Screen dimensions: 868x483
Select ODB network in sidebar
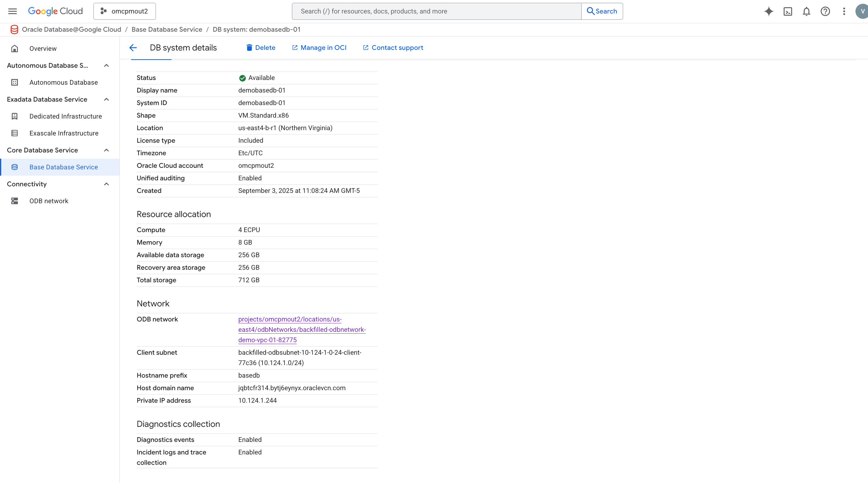[x=49, y=201]
